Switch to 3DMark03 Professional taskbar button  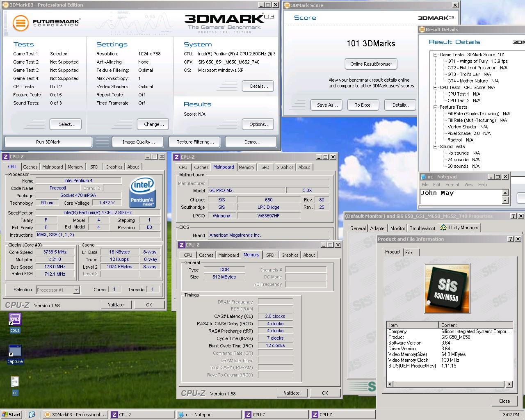point(75,415)
